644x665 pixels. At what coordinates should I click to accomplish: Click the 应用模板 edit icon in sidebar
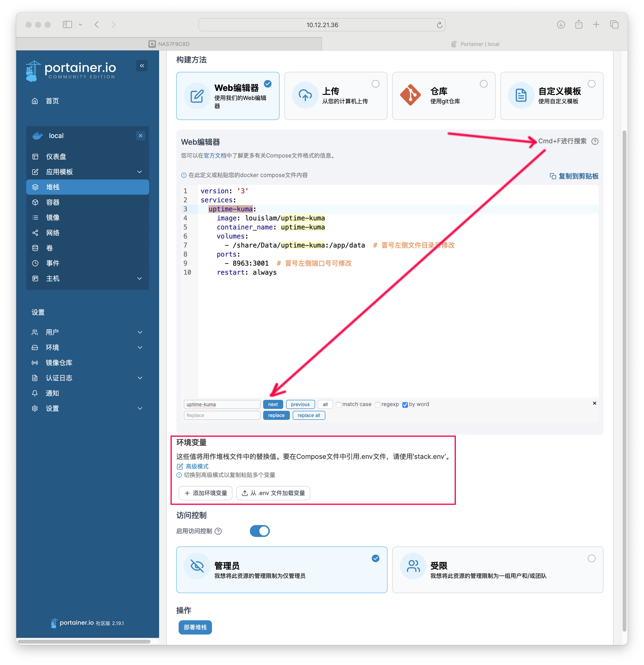[x=35, y=172]
